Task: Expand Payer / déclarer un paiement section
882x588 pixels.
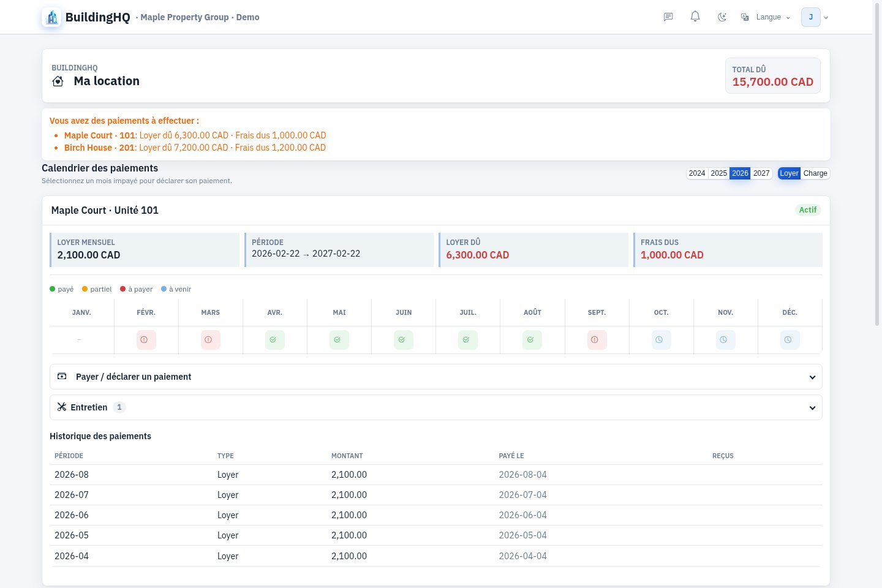Action: click(x=435, y=377)
